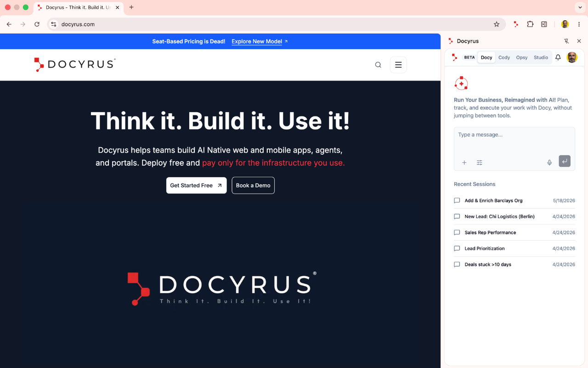This screenshot has width=588, height=368.
Task: Click the plus attachment icon in message box
Action: coord(464,162)
